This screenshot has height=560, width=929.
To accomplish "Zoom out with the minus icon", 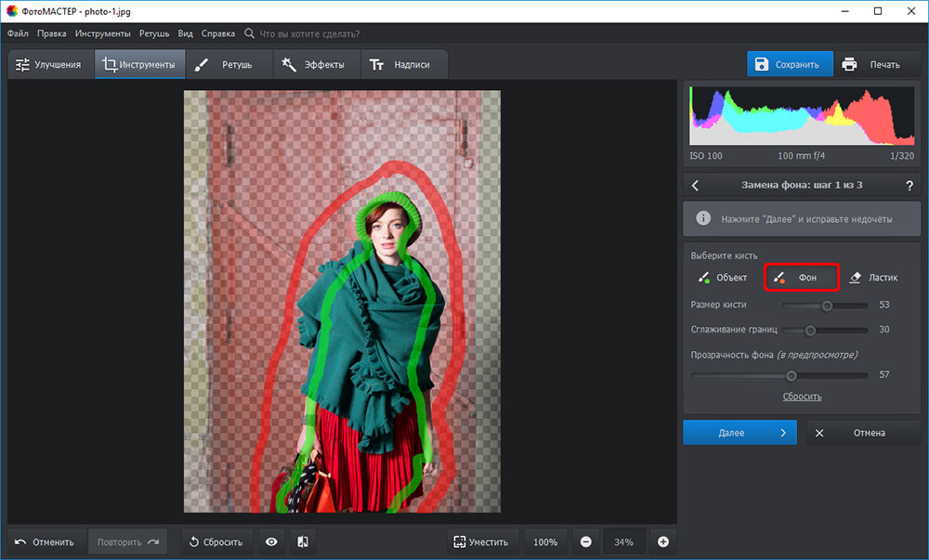I will (585, 541).
